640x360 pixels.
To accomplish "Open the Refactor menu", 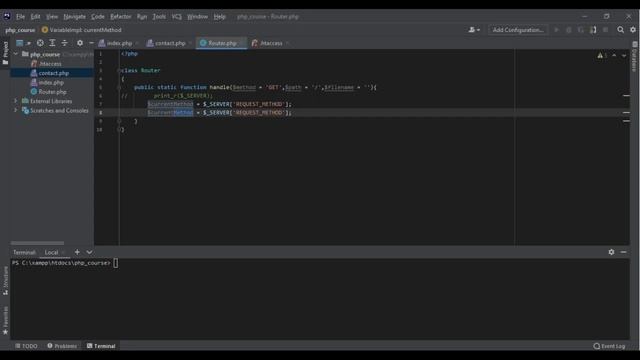I will (x=120, y=17).
